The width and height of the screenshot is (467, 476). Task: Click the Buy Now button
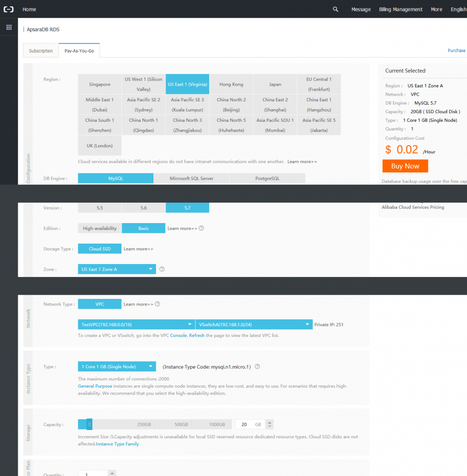tap(405, 166)
